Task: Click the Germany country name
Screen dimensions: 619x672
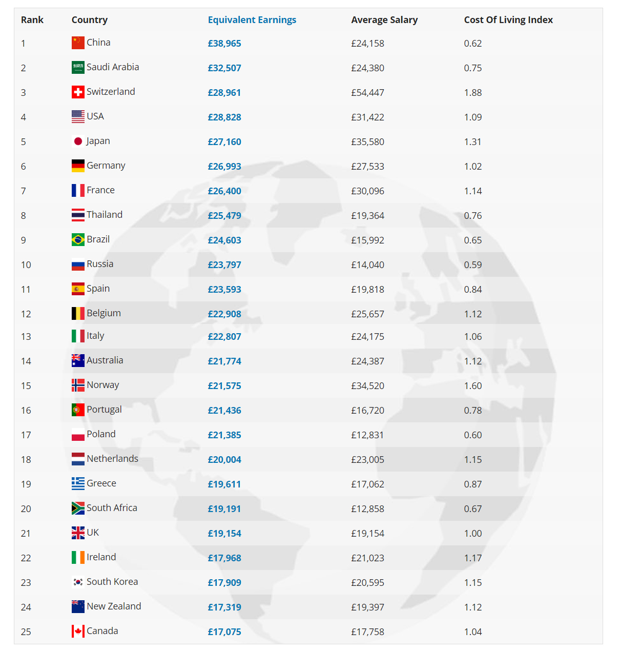Action: [x=106, y=166]
